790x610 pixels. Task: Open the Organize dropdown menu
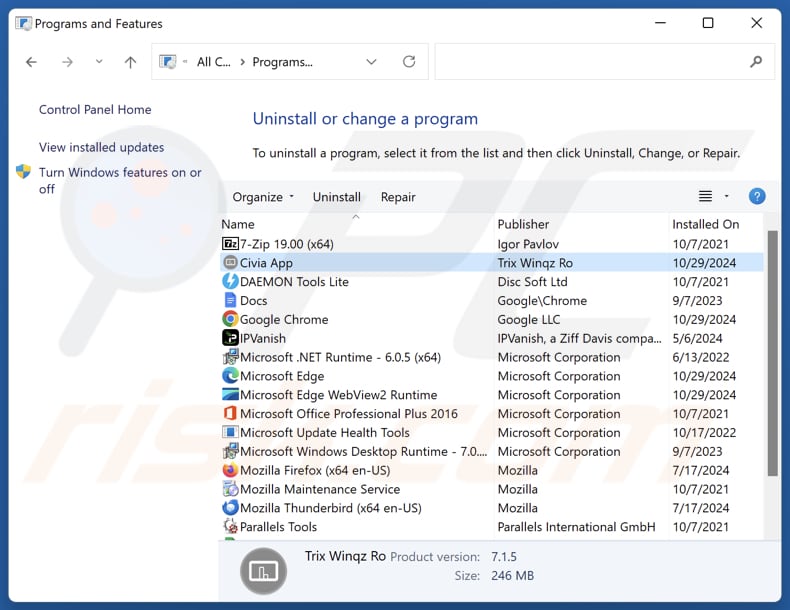click(x=263, y=197)
